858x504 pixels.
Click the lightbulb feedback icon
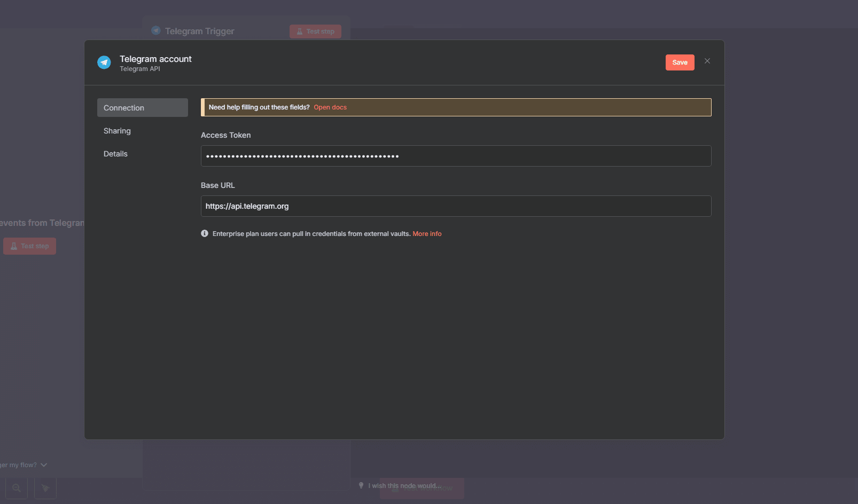[361, 485]
